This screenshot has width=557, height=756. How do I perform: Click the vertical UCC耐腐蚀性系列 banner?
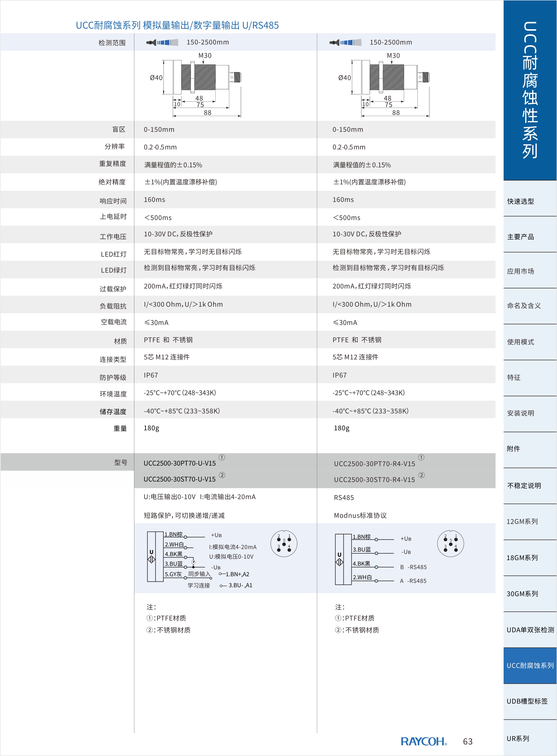(x=530, y=90)
